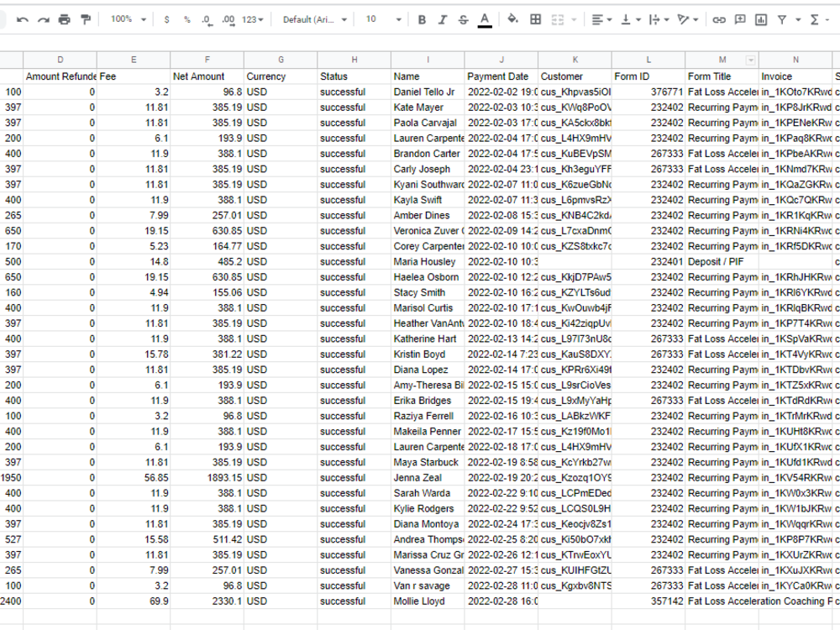Open filter dropdown on column M header
This screenshot has height=630, width=840.
pos(750,60)
